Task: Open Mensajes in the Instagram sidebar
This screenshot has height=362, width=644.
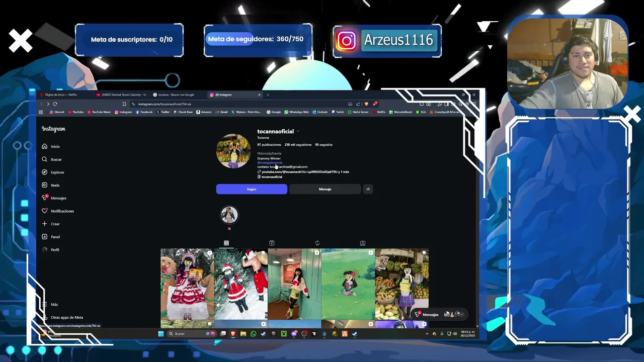Action: point(54,198)
